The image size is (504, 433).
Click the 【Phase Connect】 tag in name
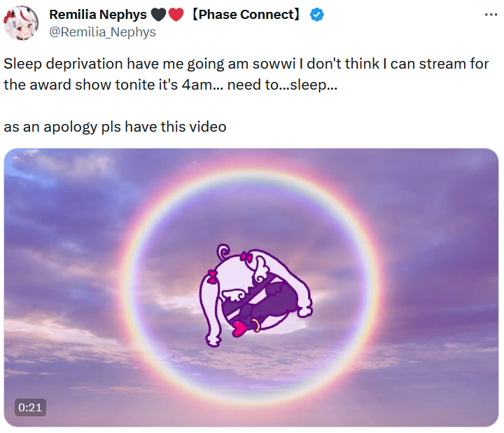(246, 15)
